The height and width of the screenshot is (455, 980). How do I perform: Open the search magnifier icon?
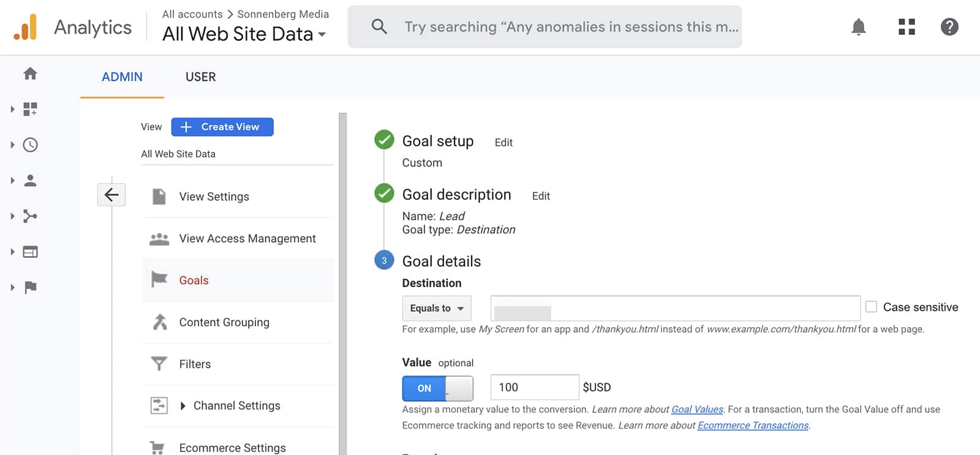coord(379,26)
